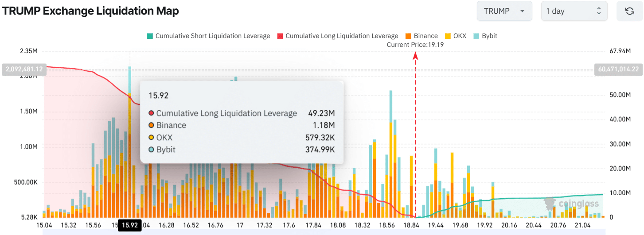Click the OKX 579.32K tooltip row
The image size is (644, 235).
tap(242, 138)
